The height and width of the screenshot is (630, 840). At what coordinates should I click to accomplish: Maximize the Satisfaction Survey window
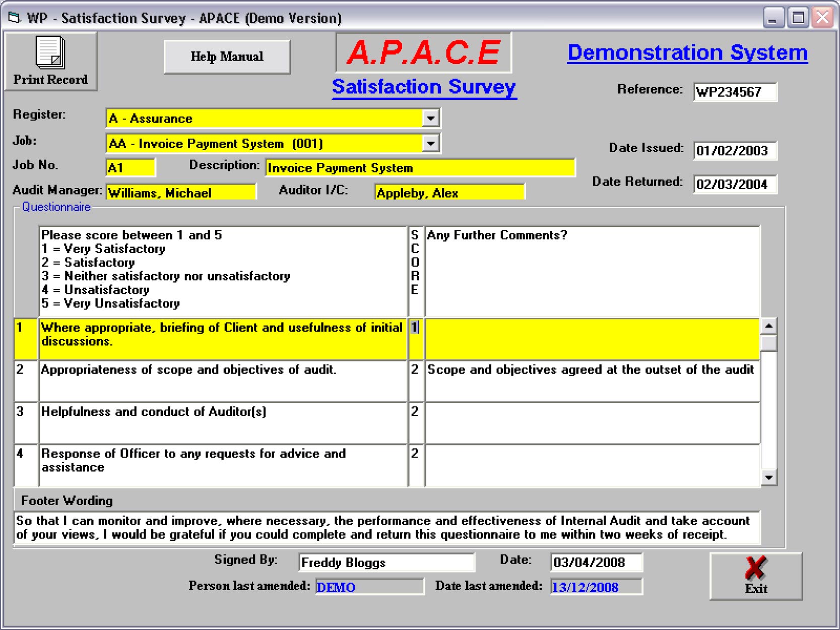[798, 18]
